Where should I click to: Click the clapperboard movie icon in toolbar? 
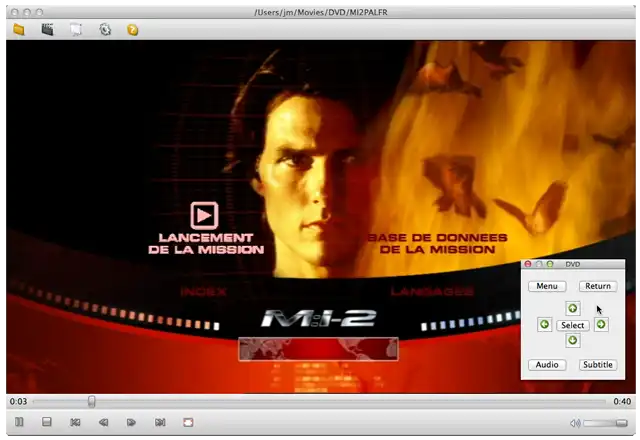(48, 29)
